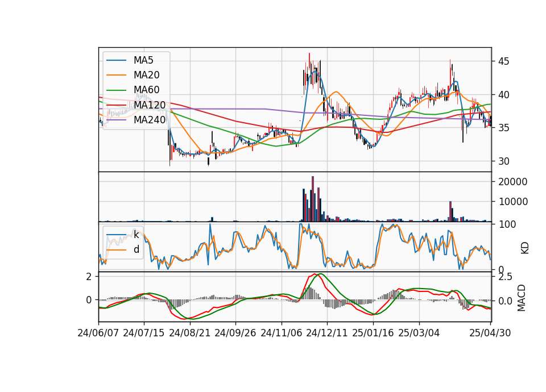Click the 24/06/07 date tick label
Image resolution: width=546 pixels, height=392 pixels.
pos(98,333)
